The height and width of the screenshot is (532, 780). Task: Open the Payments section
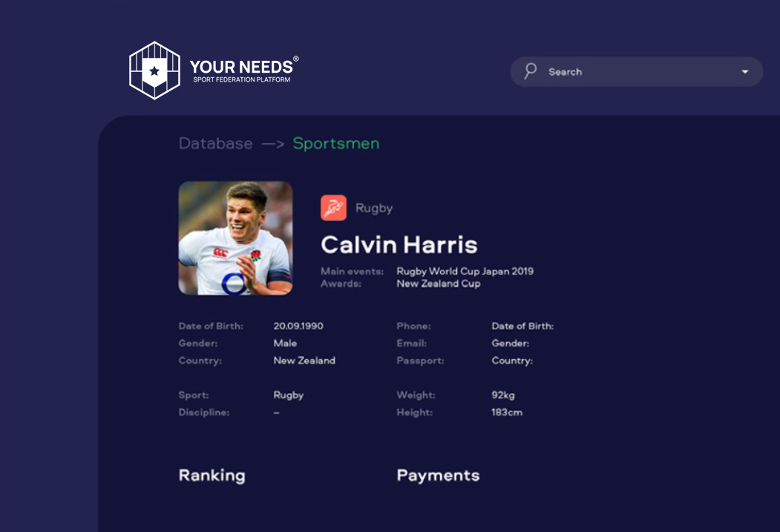(439, 476)
